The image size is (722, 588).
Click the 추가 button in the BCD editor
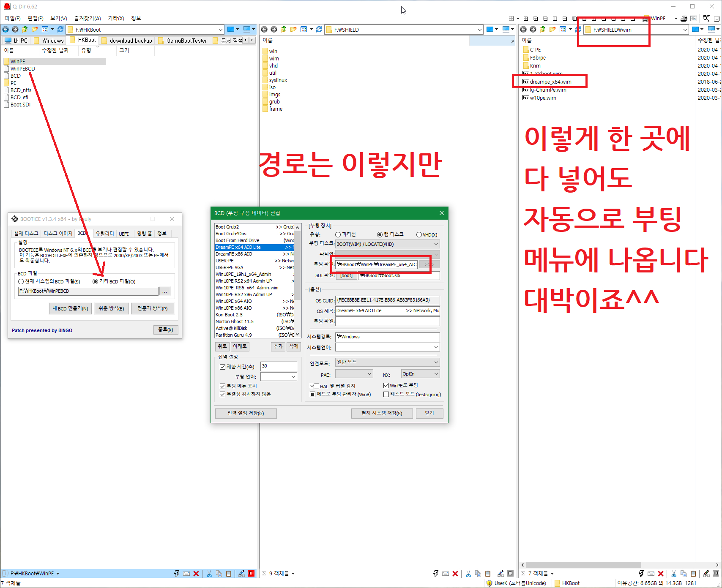tap(278, 346)
